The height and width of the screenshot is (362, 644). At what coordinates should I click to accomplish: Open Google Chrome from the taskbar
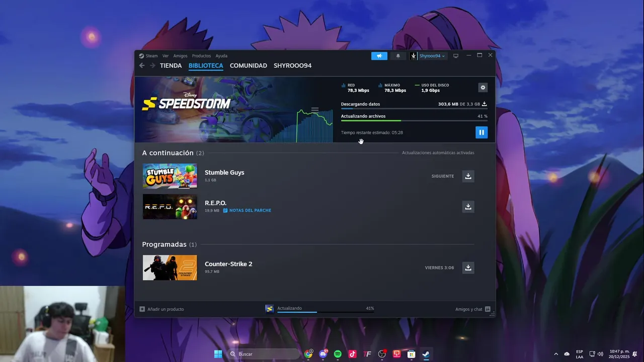(308, 354)
